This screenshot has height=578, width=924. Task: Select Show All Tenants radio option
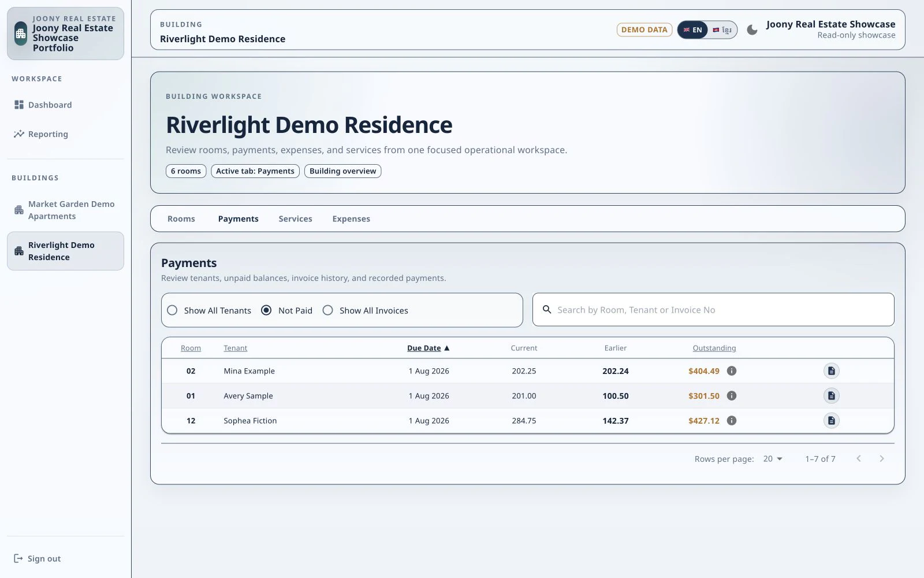172,310
